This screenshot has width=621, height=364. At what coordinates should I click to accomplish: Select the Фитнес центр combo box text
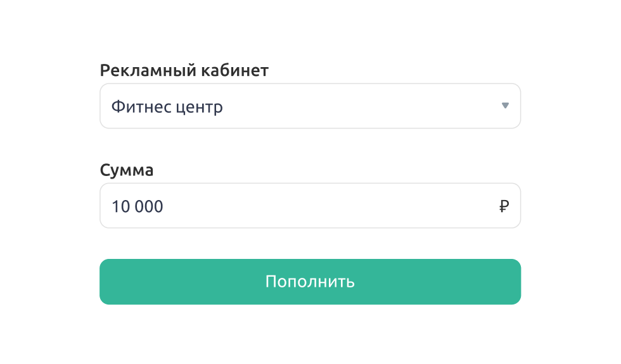[x=167, y=107]
